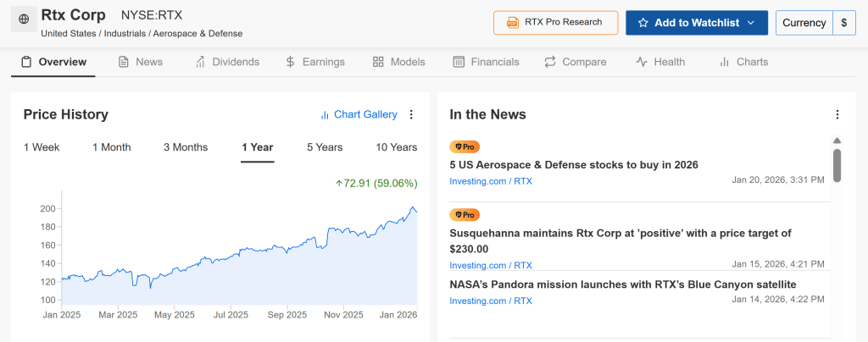Switch to the Financials tab

click(x=486, y=62)
